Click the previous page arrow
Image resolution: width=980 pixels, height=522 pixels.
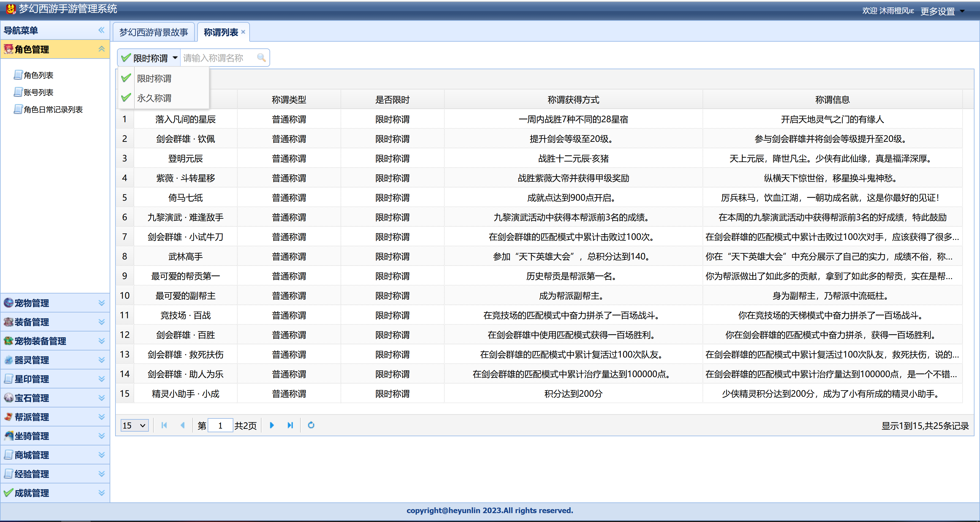point(183,425)
